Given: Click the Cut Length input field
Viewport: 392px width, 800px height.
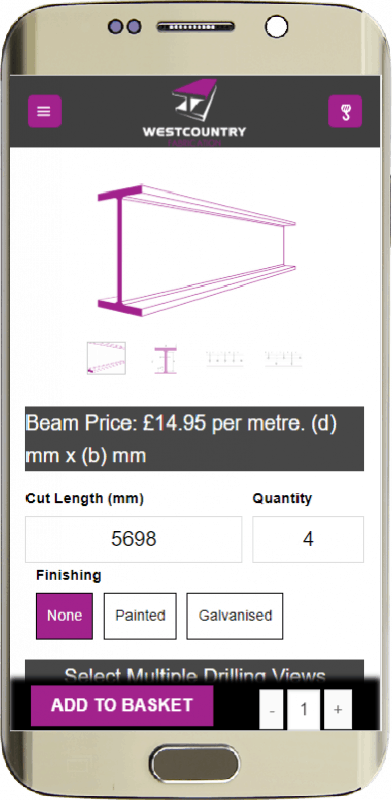Looking at the screenshot, I should click(x=134, y=539).
